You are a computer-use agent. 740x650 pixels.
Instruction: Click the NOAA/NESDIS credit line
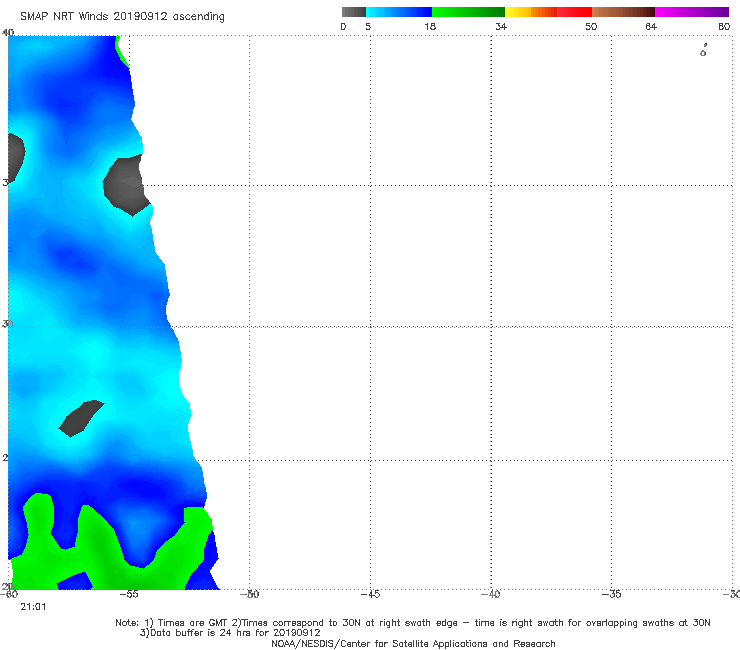pos(413,644)
